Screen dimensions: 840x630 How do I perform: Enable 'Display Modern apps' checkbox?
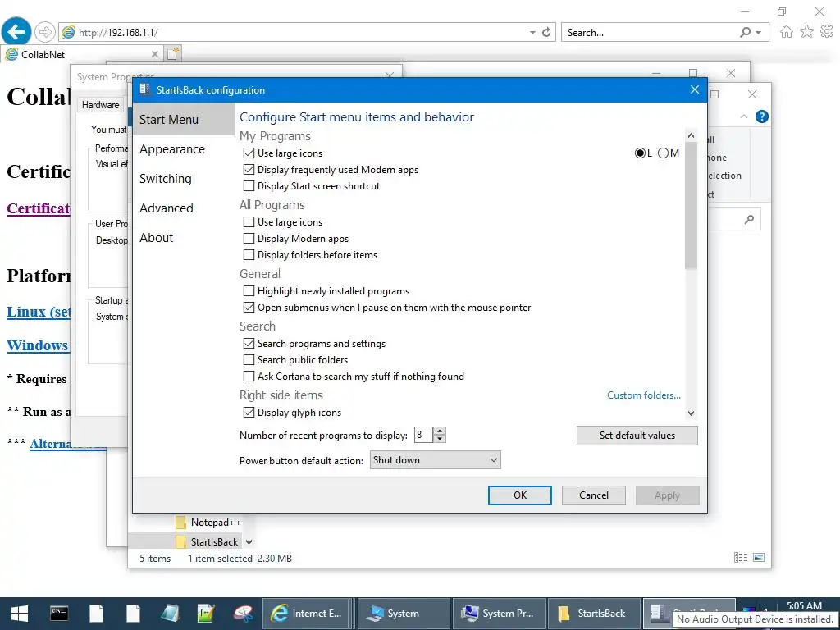click(249, 239)
